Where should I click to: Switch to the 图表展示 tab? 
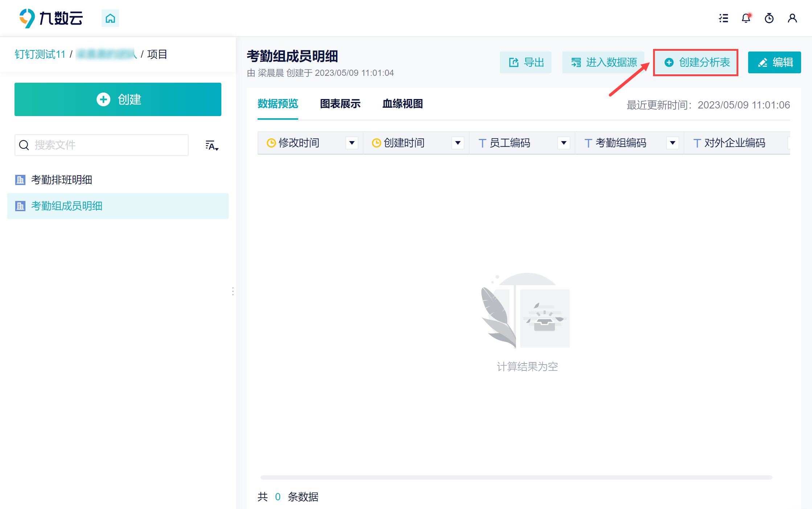[340, 104]
